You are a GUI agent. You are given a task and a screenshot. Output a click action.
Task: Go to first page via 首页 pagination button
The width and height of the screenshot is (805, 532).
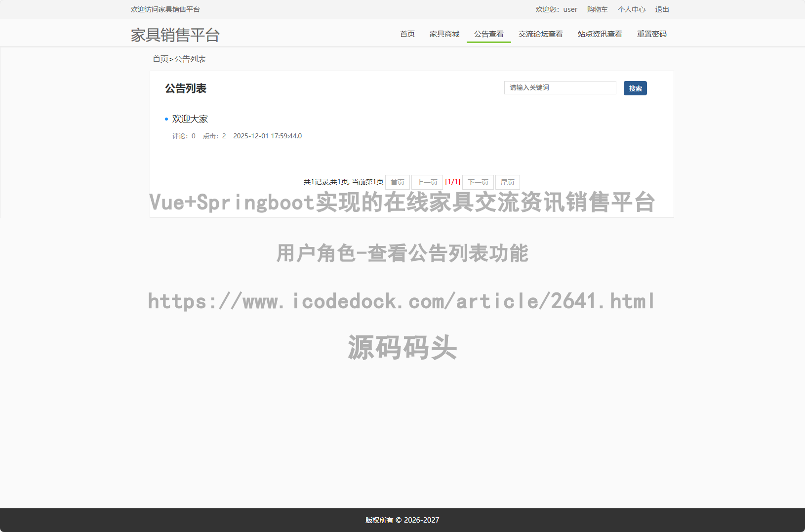(398, 182)
